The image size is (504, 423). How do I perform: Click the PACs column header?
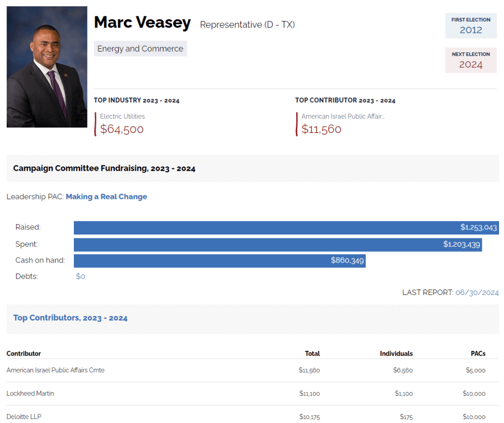[478, 354]
